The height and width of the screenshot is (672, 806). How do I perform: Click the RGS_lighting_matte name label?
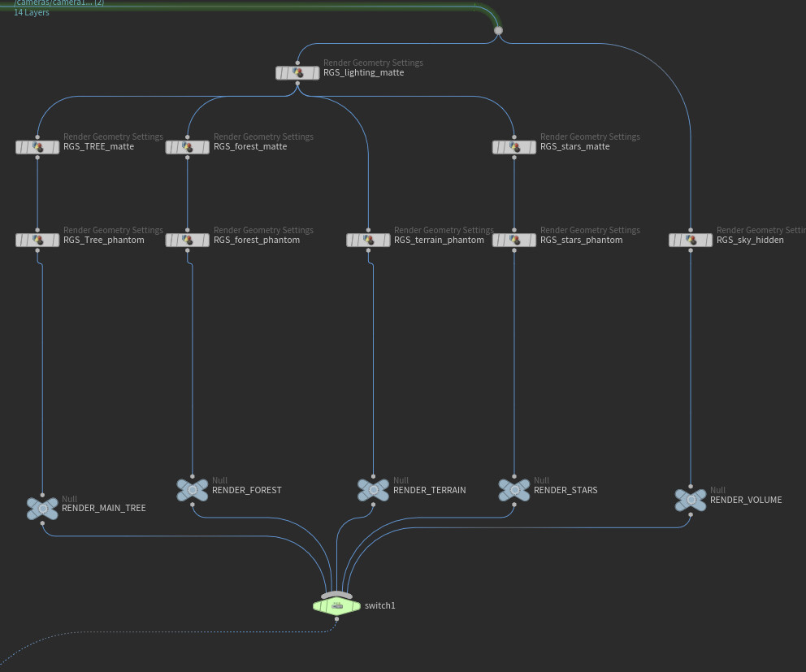pos(363,72)
